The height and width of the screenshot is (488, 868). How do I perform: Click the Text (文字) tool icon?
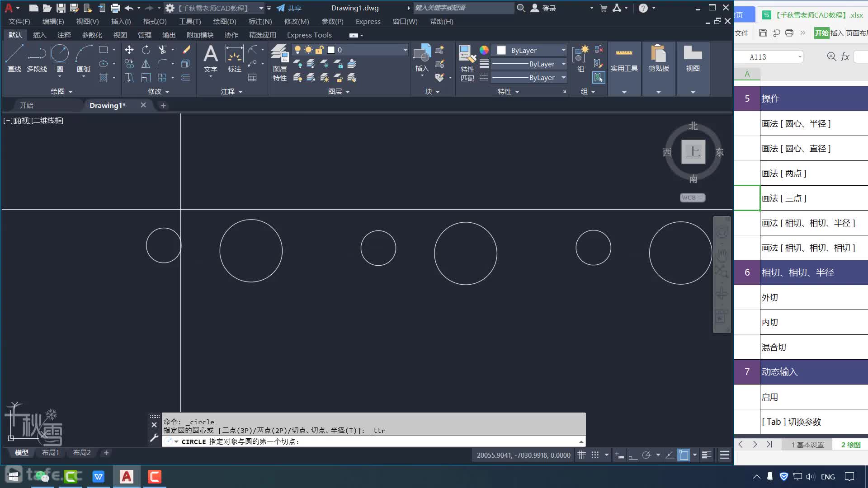211,59
